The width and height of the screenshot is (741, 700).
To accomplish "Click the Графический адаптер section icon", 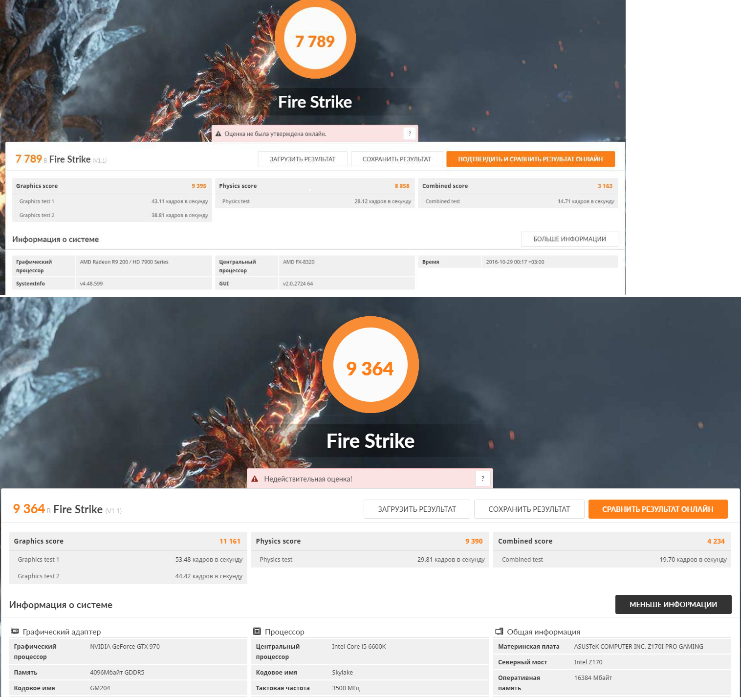I will click(x=15, y=632).
